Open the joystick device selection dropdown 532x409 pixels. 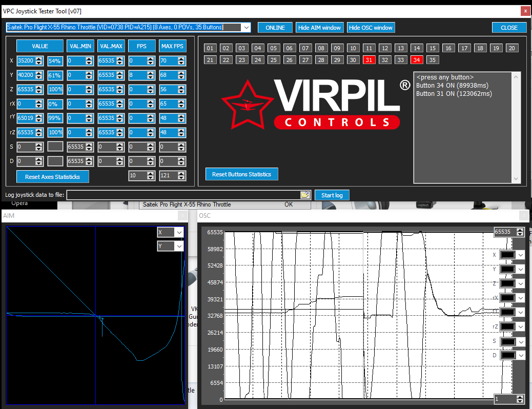coord(247,28)
